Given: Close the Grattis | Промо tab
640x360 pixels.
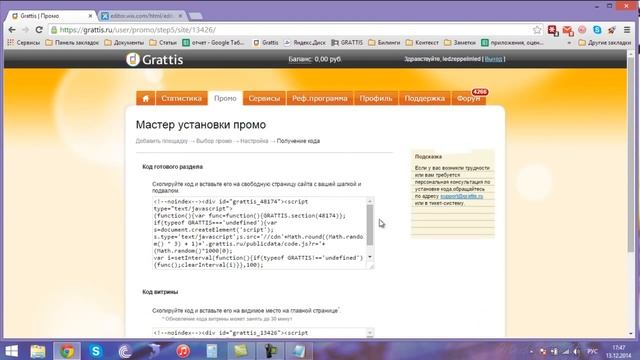Looking at the screenshot, I should [x=90, y=16].
